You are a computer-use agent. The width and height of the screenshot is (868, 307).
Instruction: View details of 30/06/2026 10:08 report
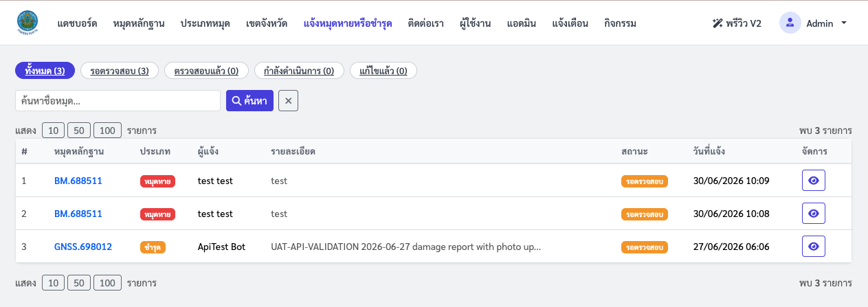tap(814, 214)
